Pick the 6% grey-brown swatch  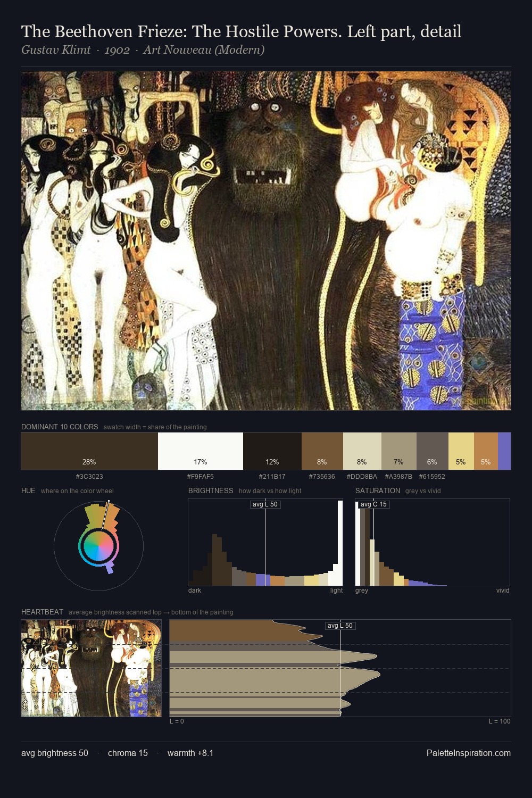[433, 451]
